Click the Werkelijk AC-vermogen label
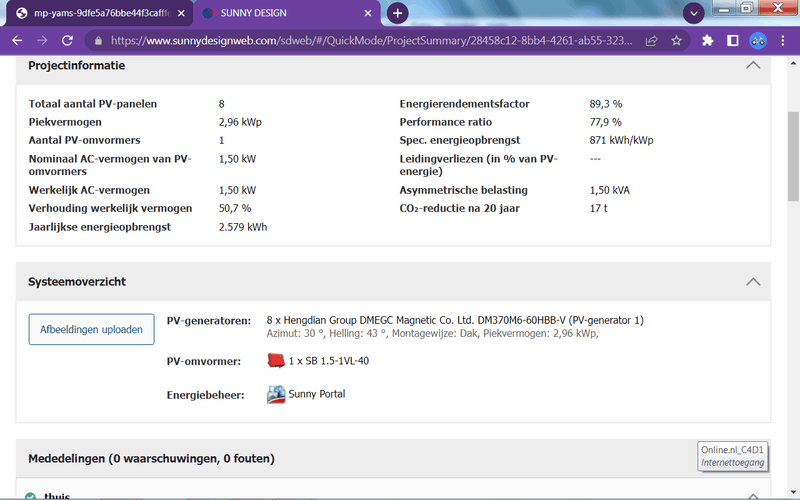800x500 pixels. click(89, 190)
